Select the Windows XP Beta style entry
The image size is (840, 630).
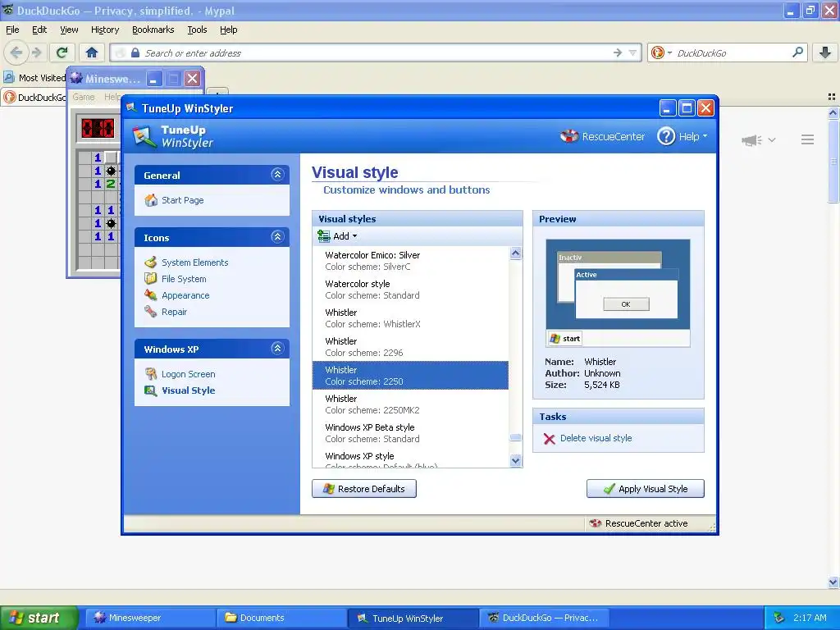[x=410, y=433]
